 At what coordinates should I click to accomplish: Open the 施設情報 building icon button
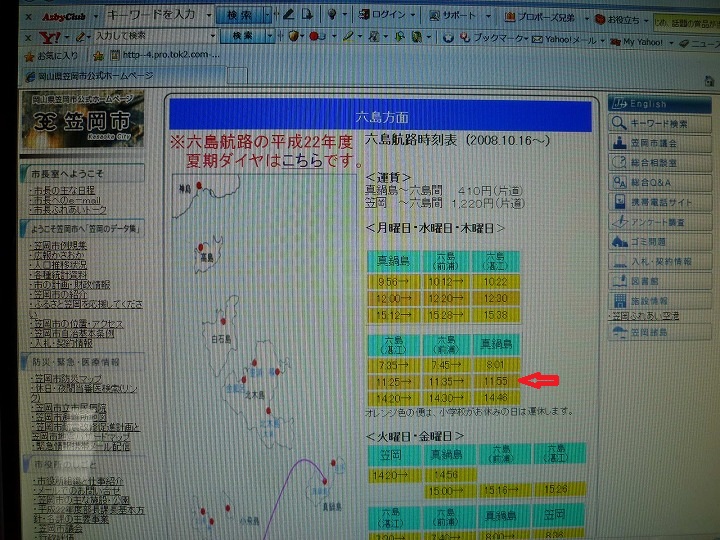tap(619, 300)
